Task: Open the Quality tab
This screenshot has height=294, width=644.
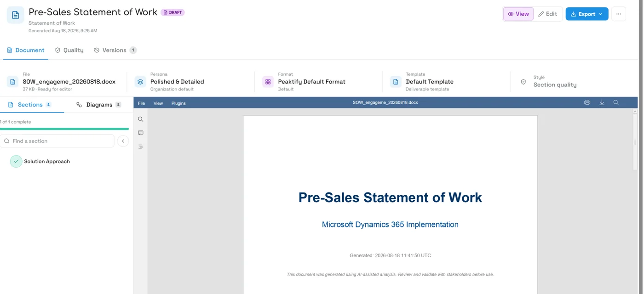Action: click(69, 50)
